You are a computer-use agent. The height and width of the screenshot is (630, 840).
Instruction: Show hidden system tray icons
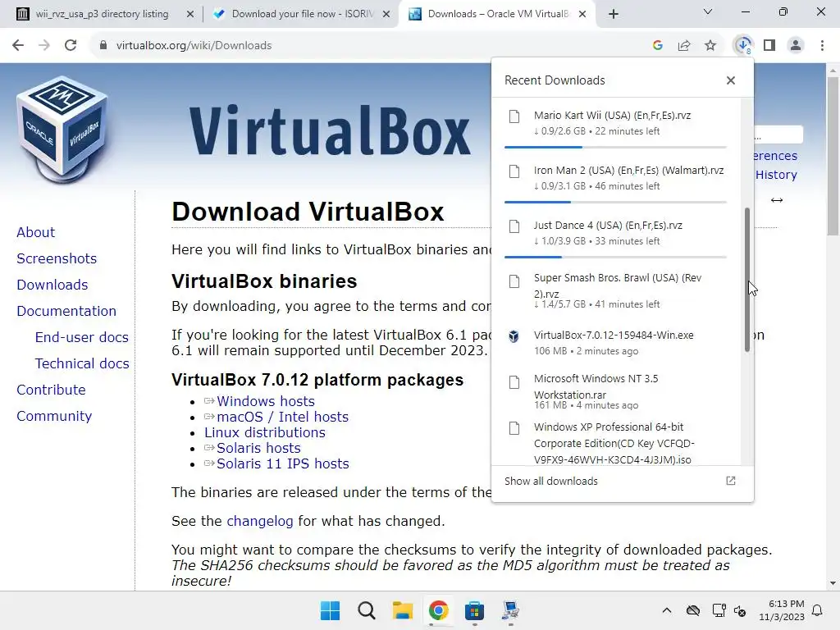point(666,610)
